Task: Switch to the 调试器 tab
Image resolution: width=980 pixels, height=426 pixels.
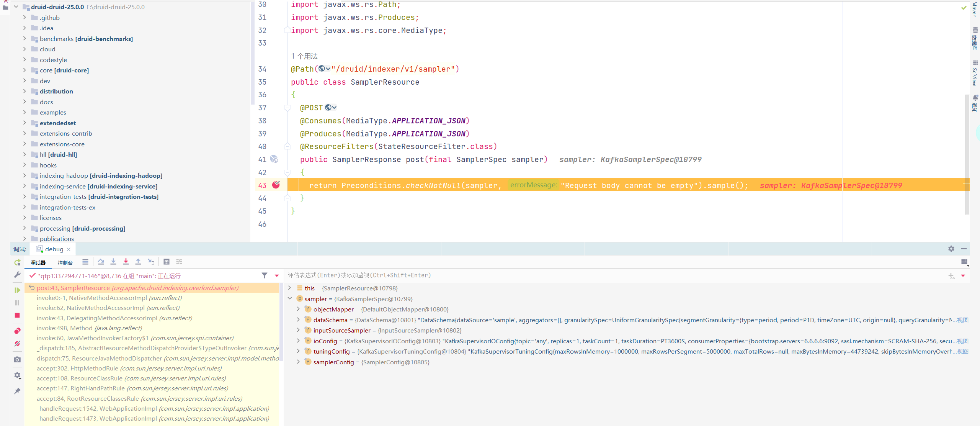Action: point(38,262)
